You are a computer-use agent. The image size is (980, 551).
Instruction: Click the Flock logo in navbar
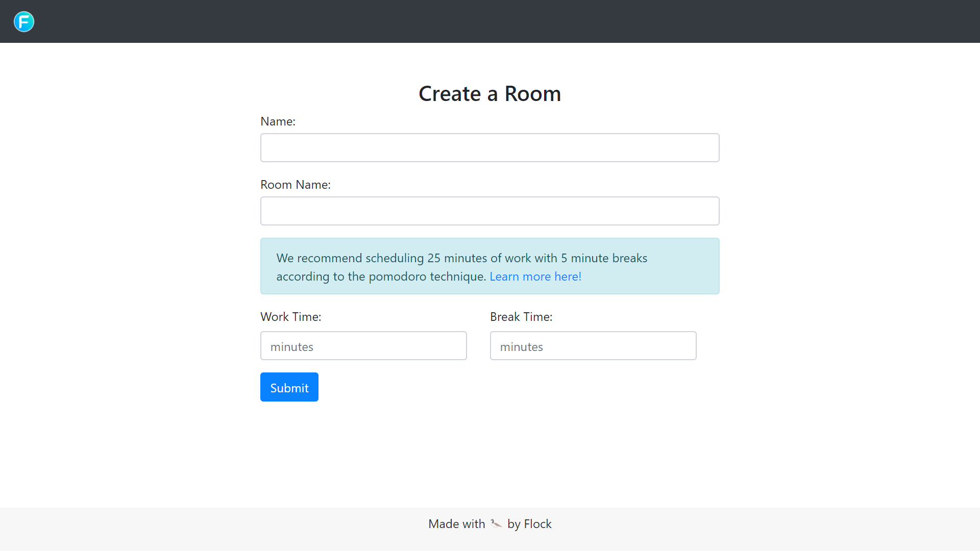coord(24,21)
